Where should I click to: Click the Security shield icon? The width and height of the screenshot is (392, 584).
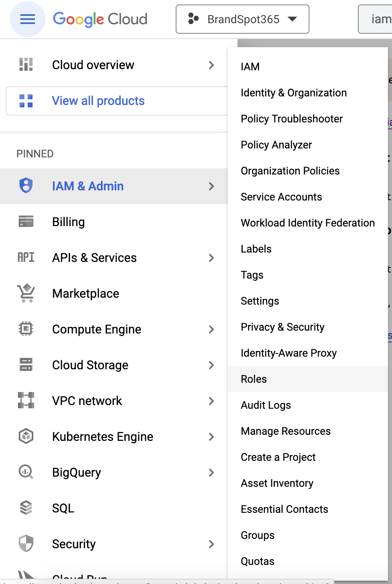pos(26,543)
